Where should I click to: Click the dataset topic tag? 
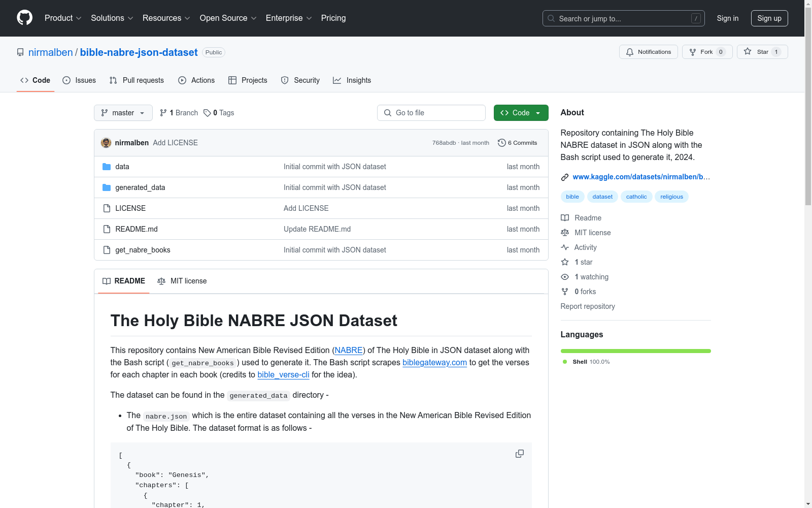[x=602, y=197]
